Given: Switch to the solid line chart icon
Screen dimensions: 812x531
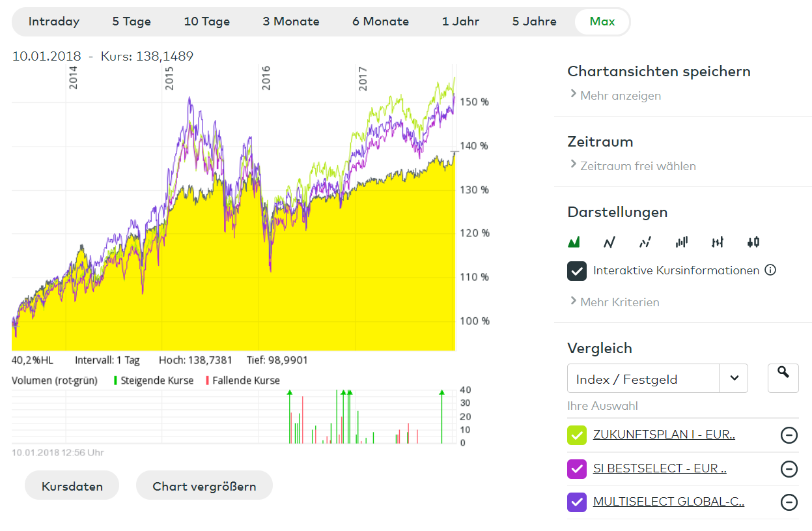Looking at the screenshot, I should click(x=609, y=242).
